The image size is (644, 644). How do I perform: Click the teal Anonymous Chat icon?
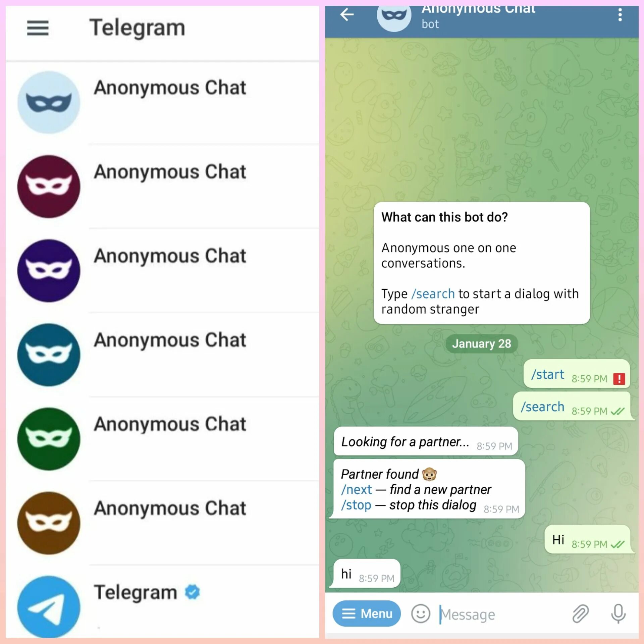[49, 355]
